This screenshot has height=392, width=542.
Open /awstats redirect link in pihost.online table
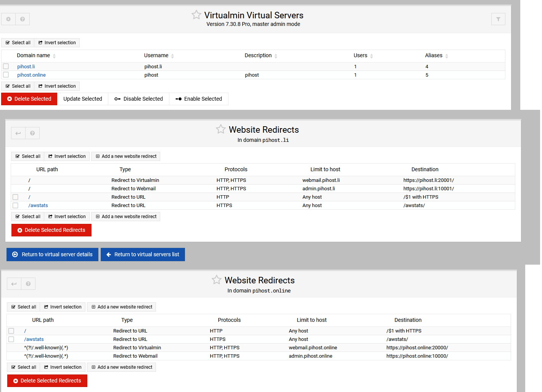34,339
